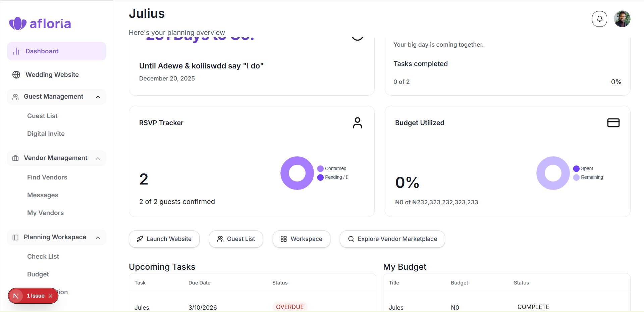Click the red N issue badge icon
Image resolution: width=644 pixels, height=312 pixels.
pyautogui.click(x=16, y=296)
